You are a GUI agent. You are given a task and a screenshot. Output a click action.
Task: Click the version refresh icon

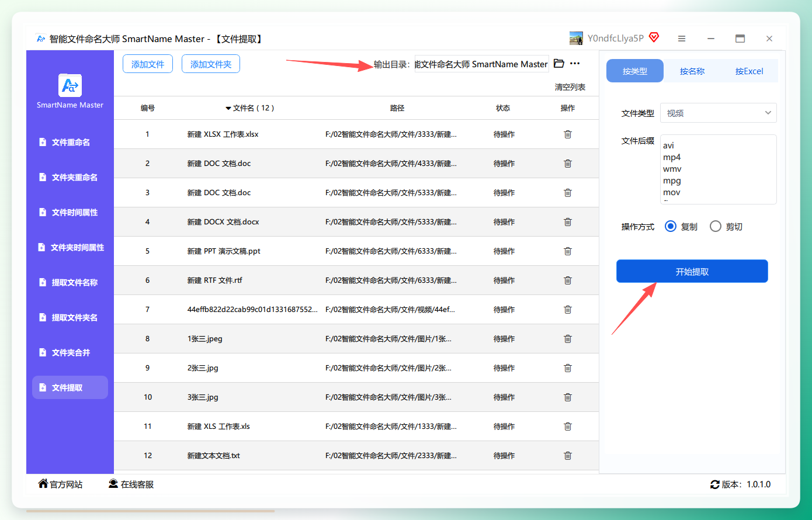(x=715, y=484)
